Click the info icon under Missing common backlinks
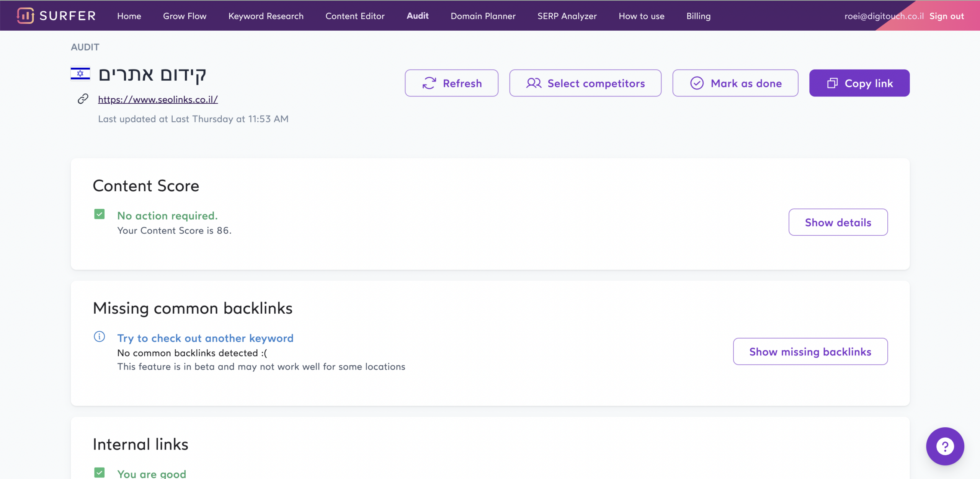 pos(100,337)
